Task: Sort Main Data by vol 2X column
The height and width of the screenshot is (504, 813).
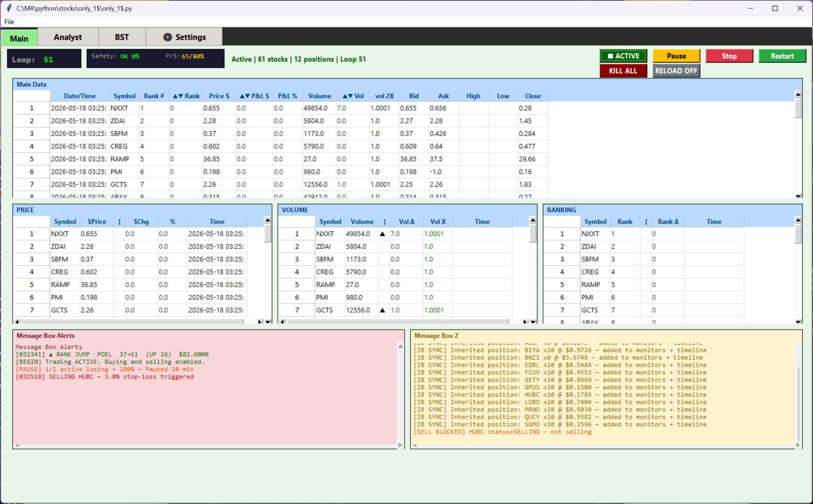Action: (384, 96)
